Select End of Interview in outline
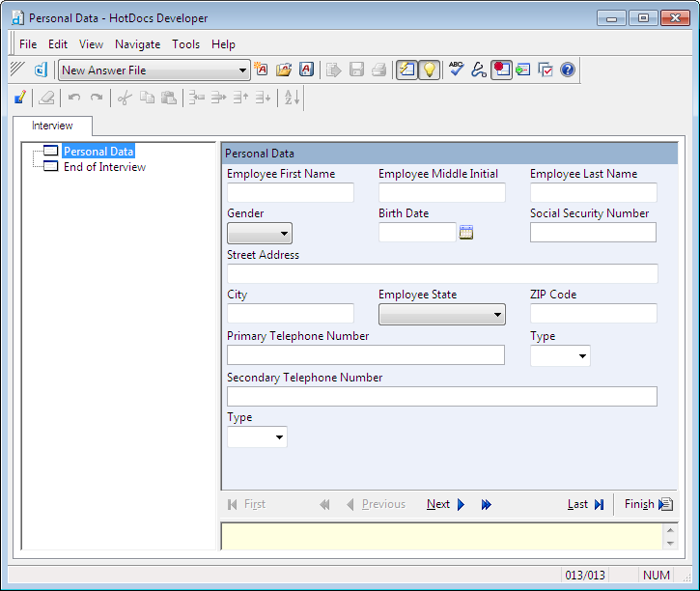 point(104,167)
